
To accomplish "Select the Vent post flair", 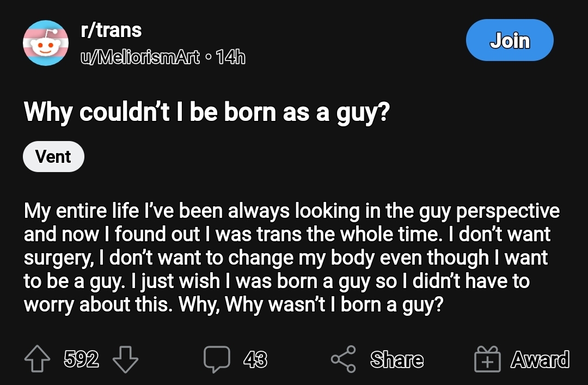I will click(x=53, y=156).
